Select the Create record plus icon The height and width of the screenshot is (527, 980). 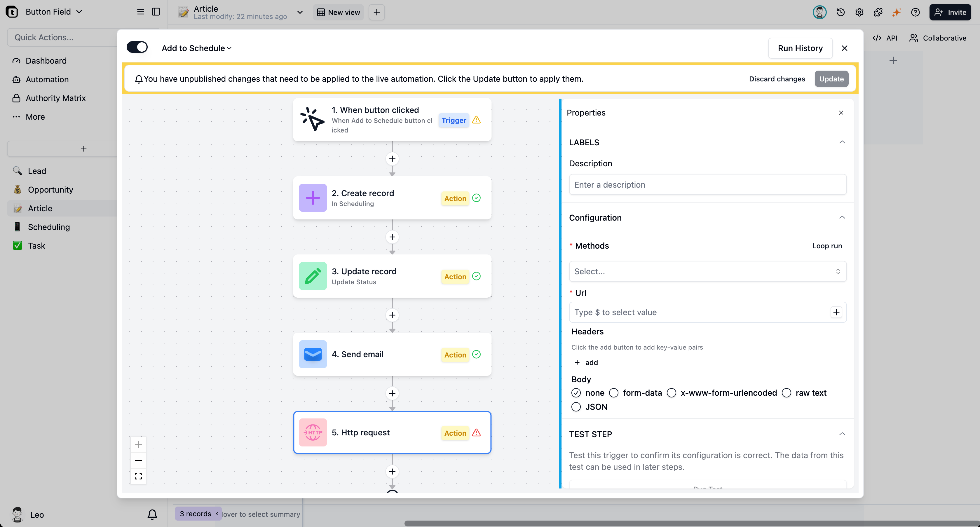tap(313, 198)
